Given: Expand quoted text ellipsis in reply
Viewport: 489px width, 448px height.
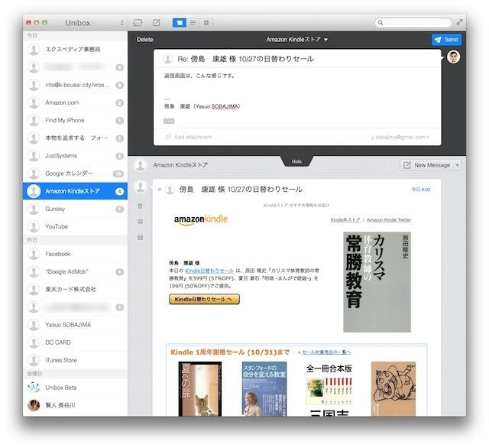Looking at the screenshot, I should click(169, 121).
